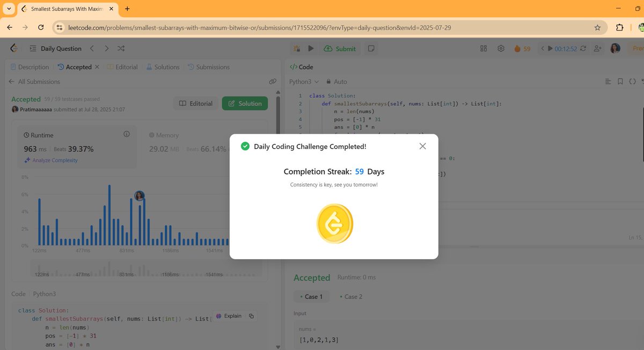Open the Auto mode dropdown in the editor
This screenshot has height=350, width=644.
click(x=336, y=81)
